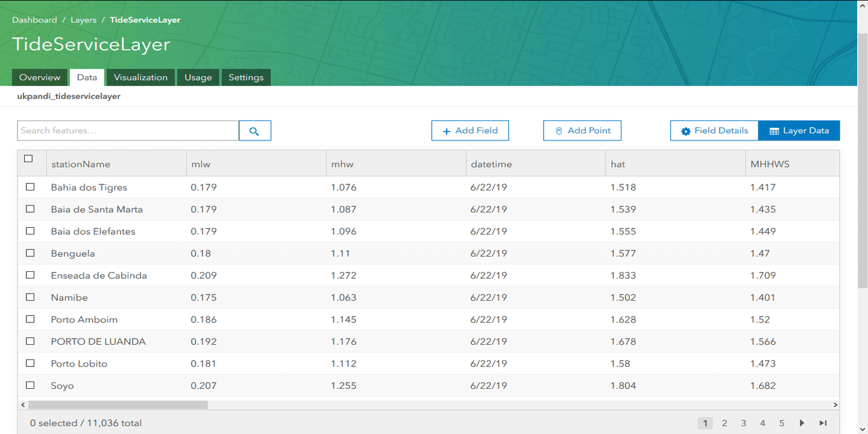Click the mlw column header

[255, 164]
